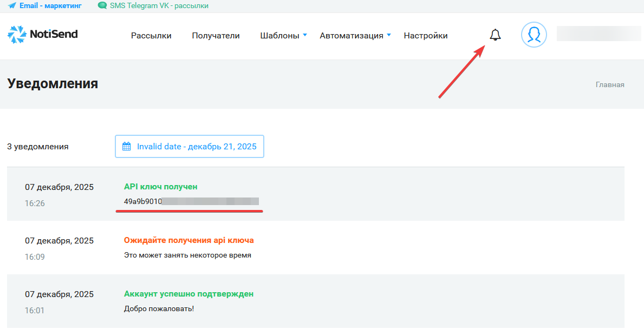Click the NotiSend logo

[43, 35]
